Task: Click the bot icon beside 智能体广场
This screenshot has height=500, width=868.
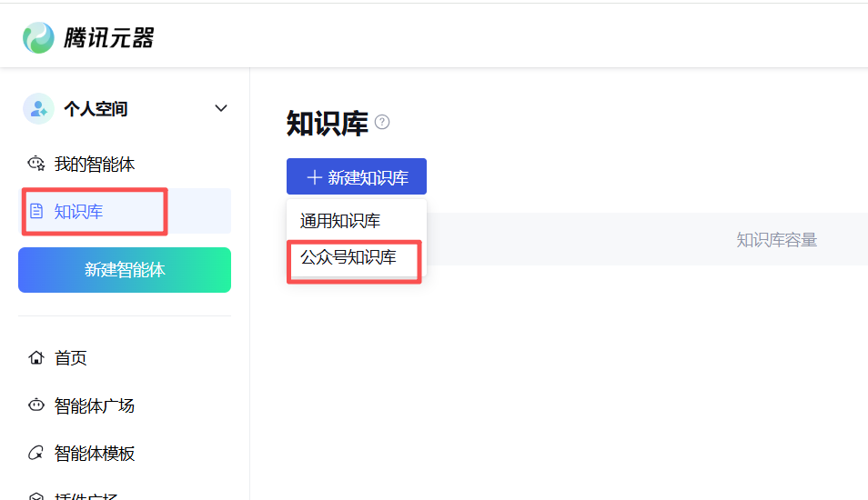Action: [x=36, y=405]
